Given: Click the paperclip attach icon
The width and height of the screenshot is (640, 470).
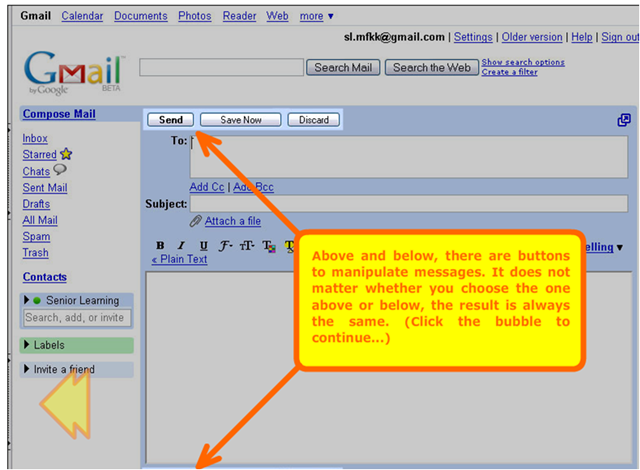Looking at the screenshot, I should coord(196,221).
